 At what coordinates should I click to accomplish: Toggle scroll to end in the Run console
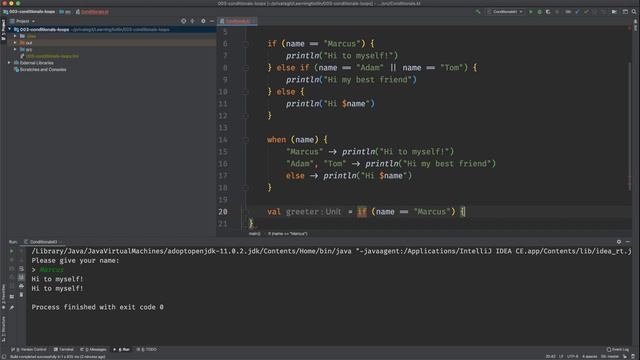pyautogui.click(x=21, y=278)
